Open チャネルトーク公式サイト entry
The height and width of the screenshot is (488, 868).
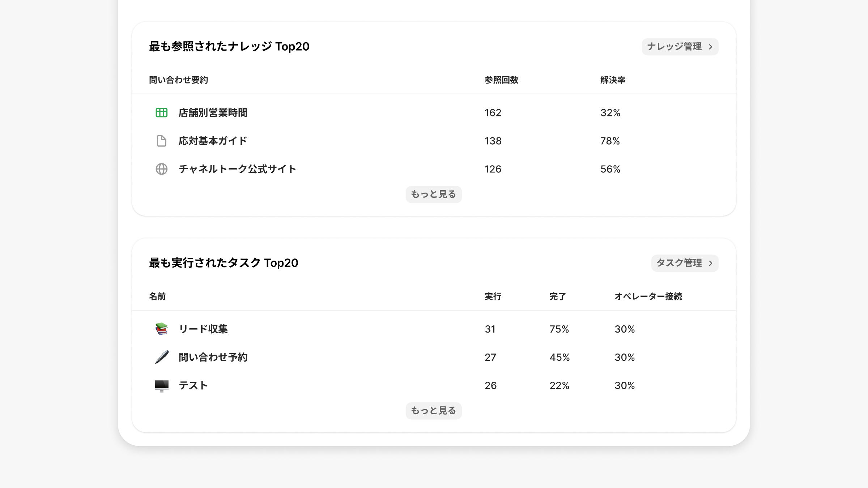coord(237,169)
